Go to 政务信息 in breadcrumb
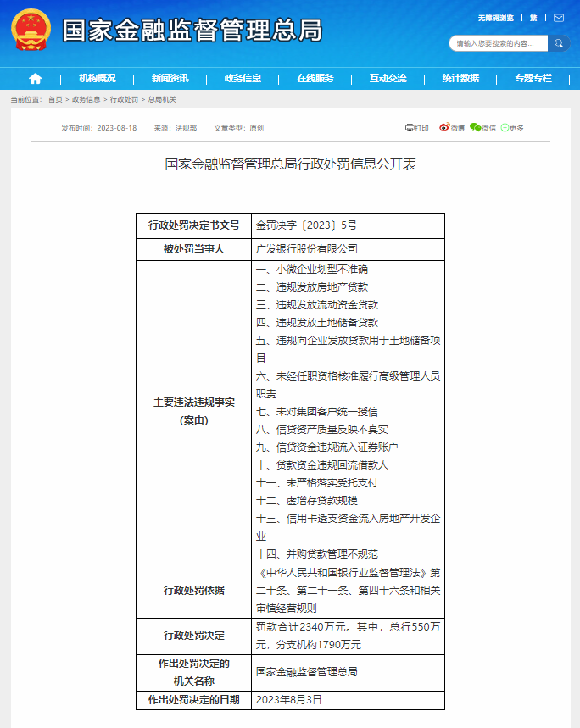Screen dimensions: 580x728 click(86, 99)
